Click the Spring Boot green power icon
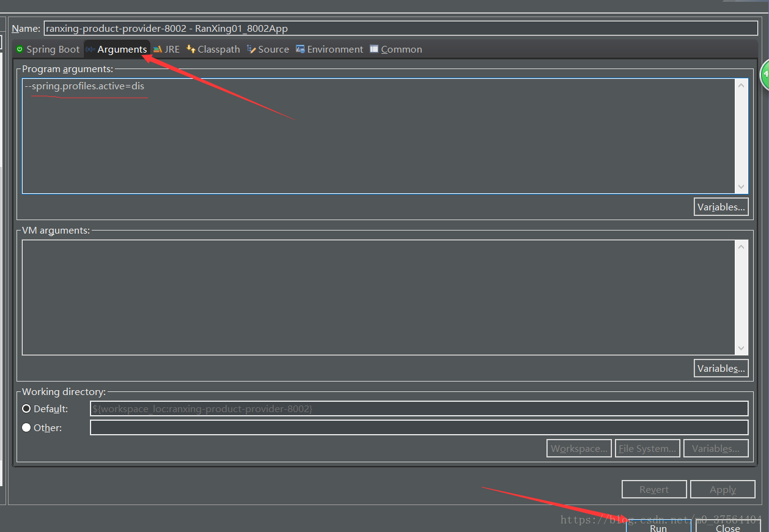 (20, 50)
